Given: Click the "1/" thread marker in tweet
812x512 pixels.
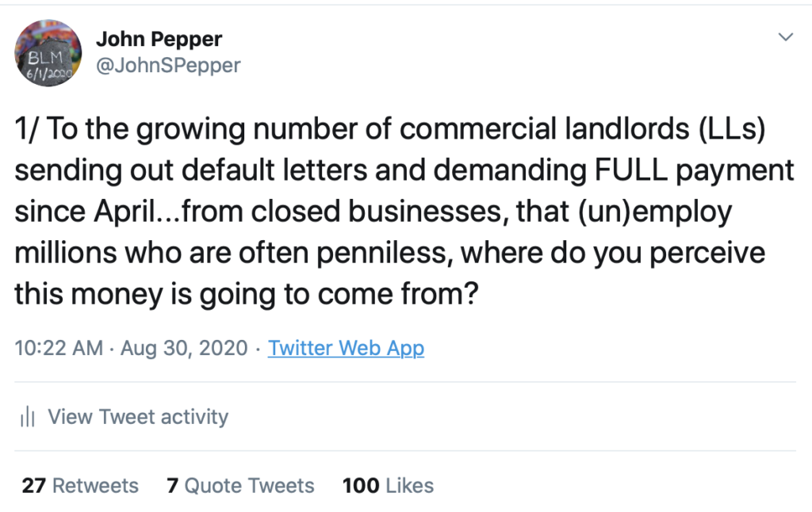Looking at the screenshot, I should [x=26, y=128].
